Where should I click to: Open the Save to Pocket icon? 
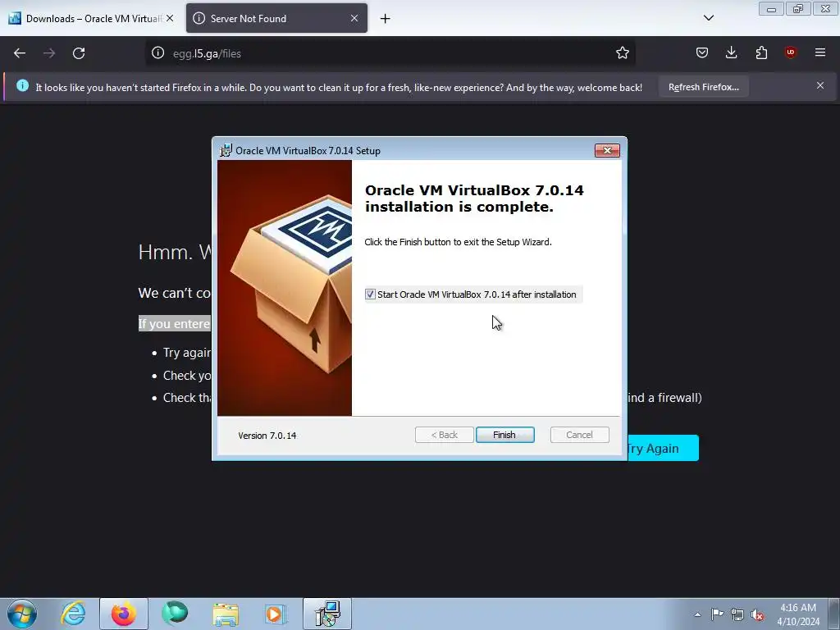click(x=702, y=52)
